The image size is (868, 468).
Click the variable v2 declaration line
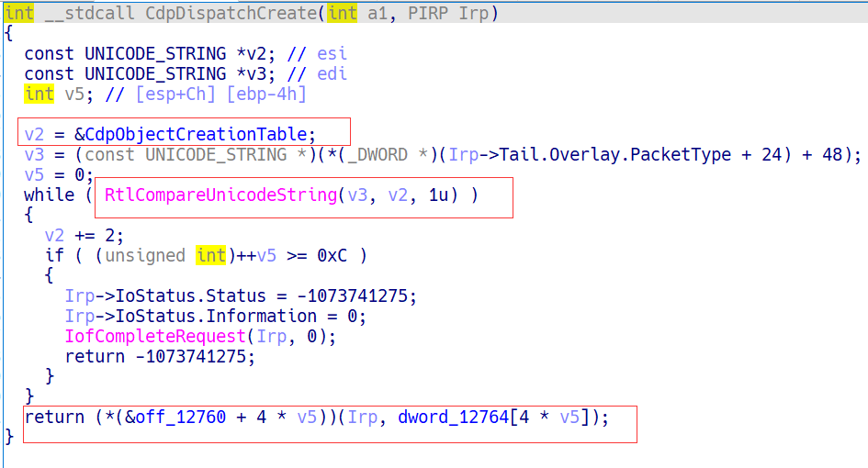pos(186,53)
